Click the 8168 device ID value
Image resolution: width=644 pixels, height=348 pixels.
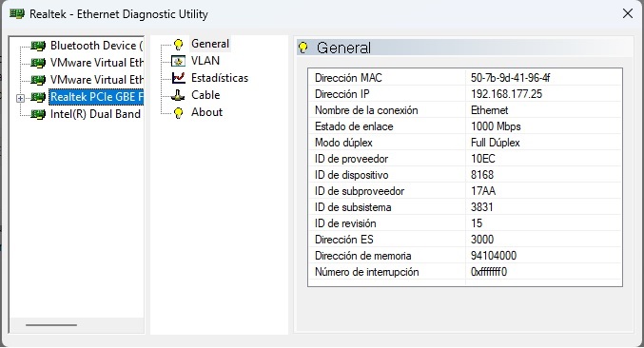click(482, 175)
